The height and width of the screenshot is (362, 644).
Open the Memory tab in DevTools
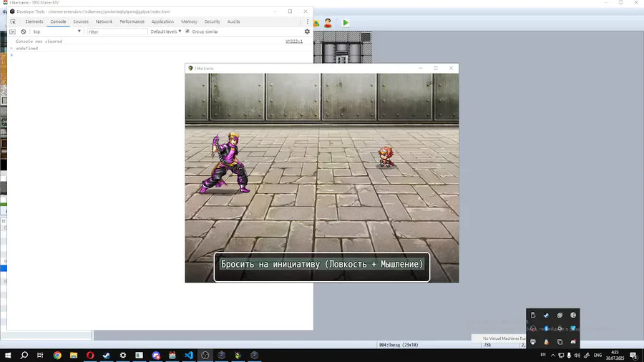tap(189, 21)
